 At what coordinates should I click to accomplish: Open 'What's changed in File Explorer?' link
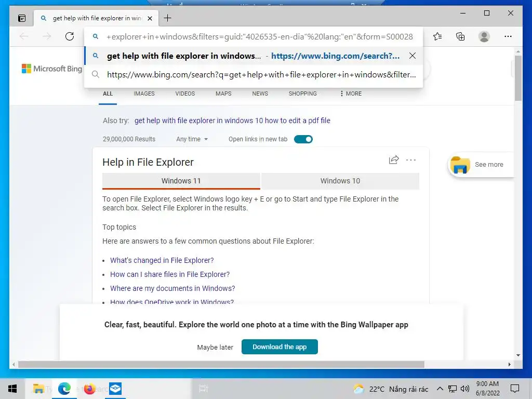pos(162,260)
